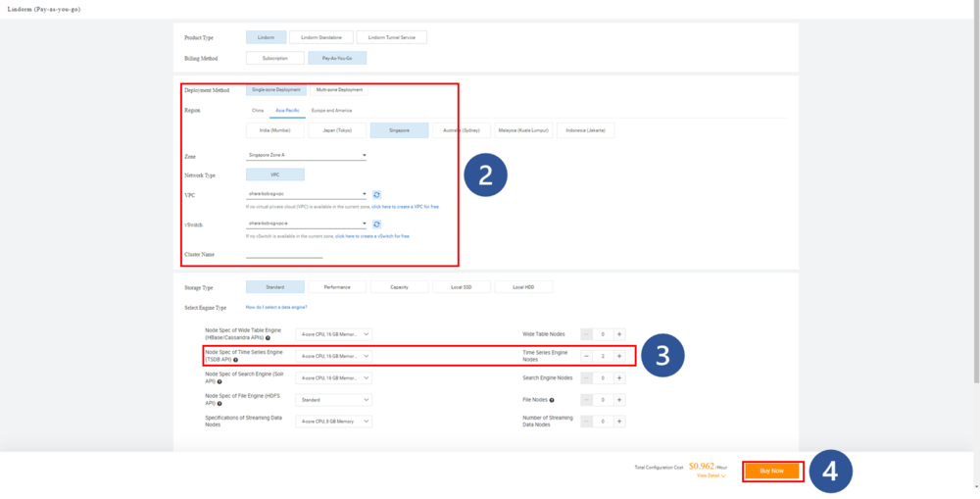Decrease Time Series Engine Nodes count
The width and height of the screenshot is (980, 499).
(x=587, y=356)
